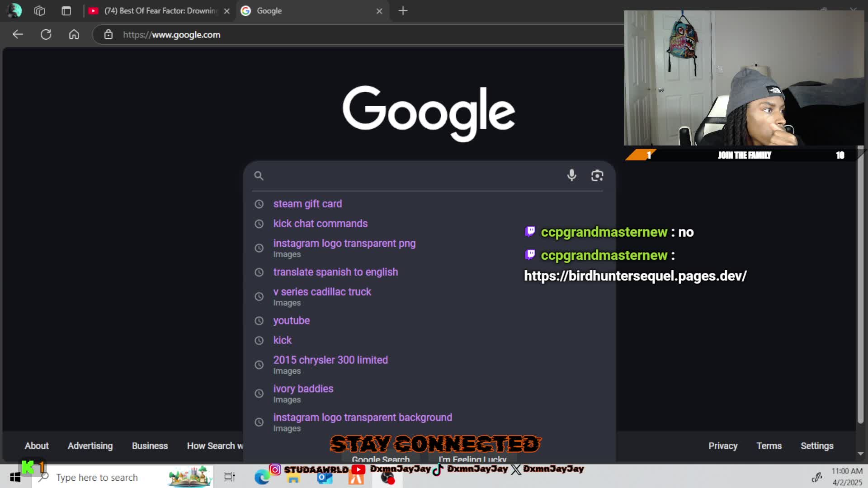This screenshot has height=488, width=868.
Task: Open the Terms footer link
Action: (x=769, y=446)
